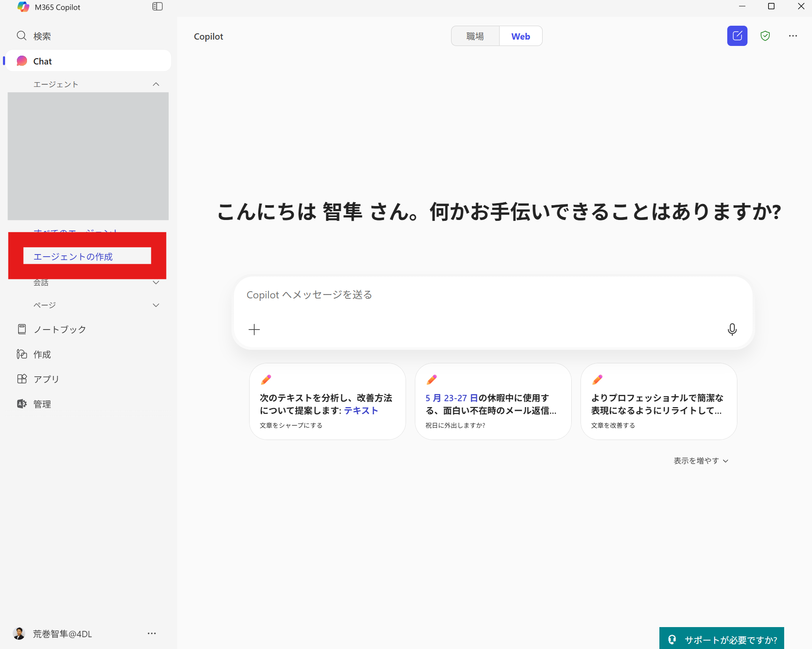Expand the 会話 section chevron
Screen dimensions: 812x649
coord(156,282)
